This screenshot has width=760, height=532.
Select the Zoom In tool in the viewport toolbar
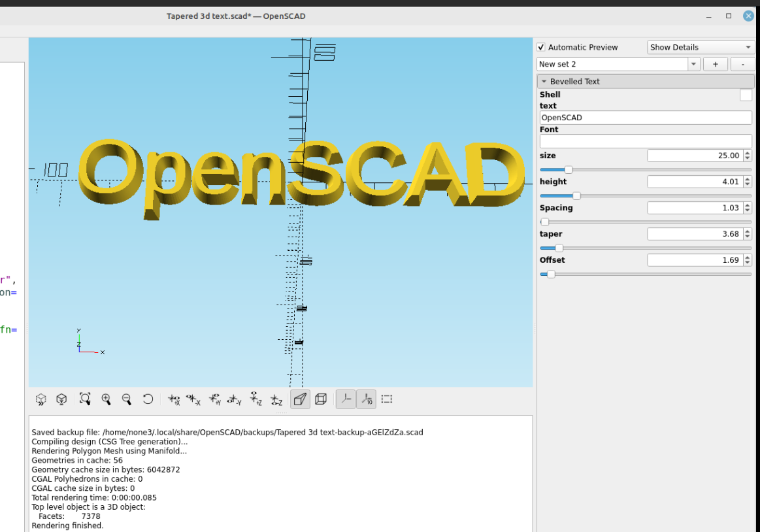point(106,399)
